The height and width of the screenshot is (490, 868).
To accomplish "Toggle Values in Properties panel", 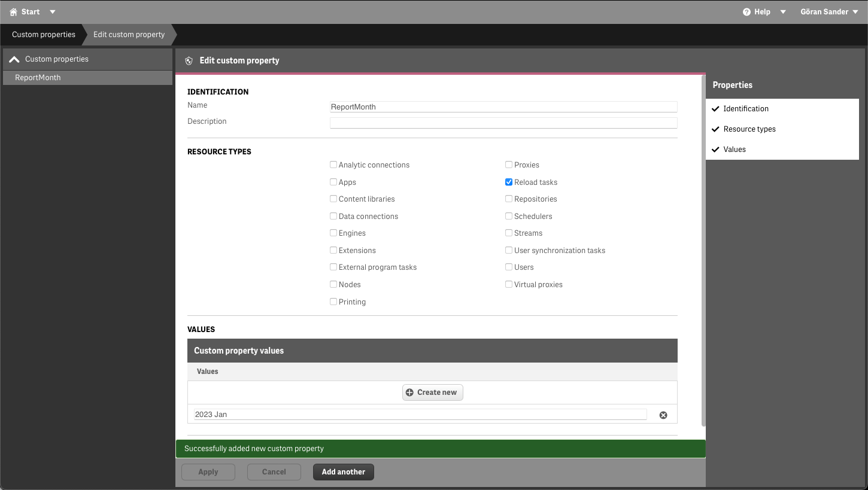I will point(782,150).
